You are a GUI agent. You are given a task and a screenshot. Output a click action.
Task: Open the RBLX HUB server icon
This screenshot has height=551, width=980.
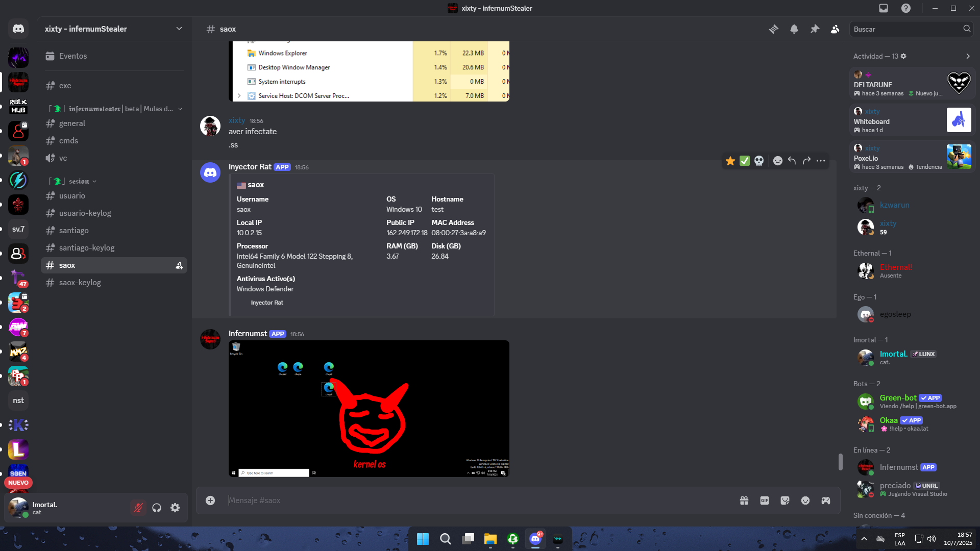pos(18,107)
